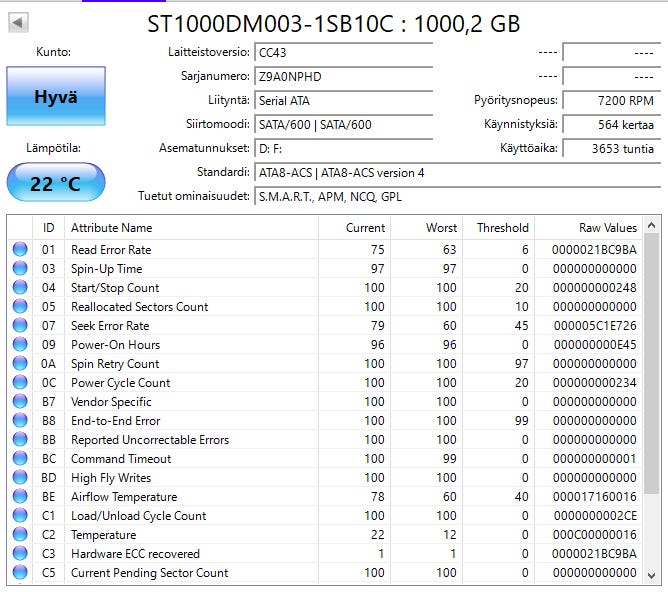The height and width of the screenshot is (592, 668).
Task: Click the rotation speed field 7200 RPM
Action: 610,100
